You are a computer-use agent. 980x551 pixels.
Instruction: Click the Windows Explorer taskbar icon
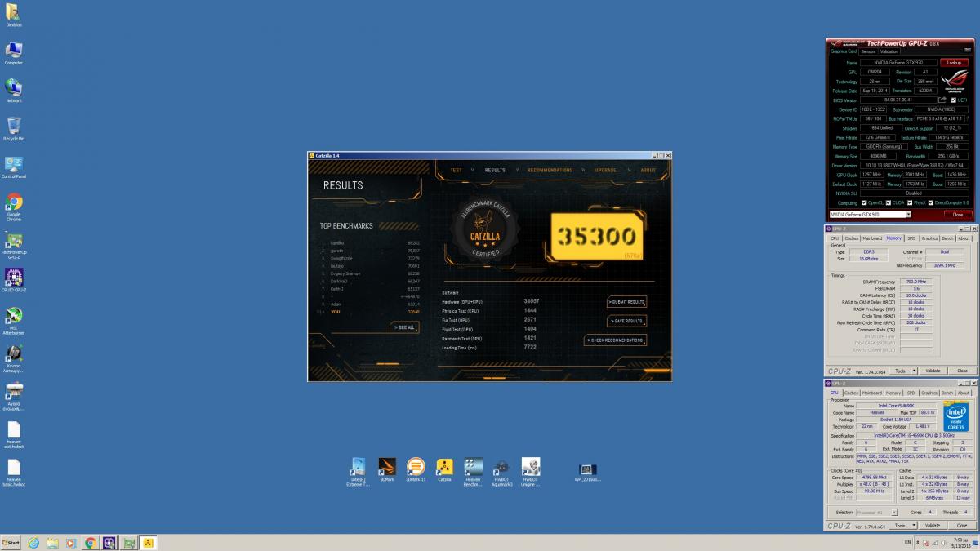[52, 543]
